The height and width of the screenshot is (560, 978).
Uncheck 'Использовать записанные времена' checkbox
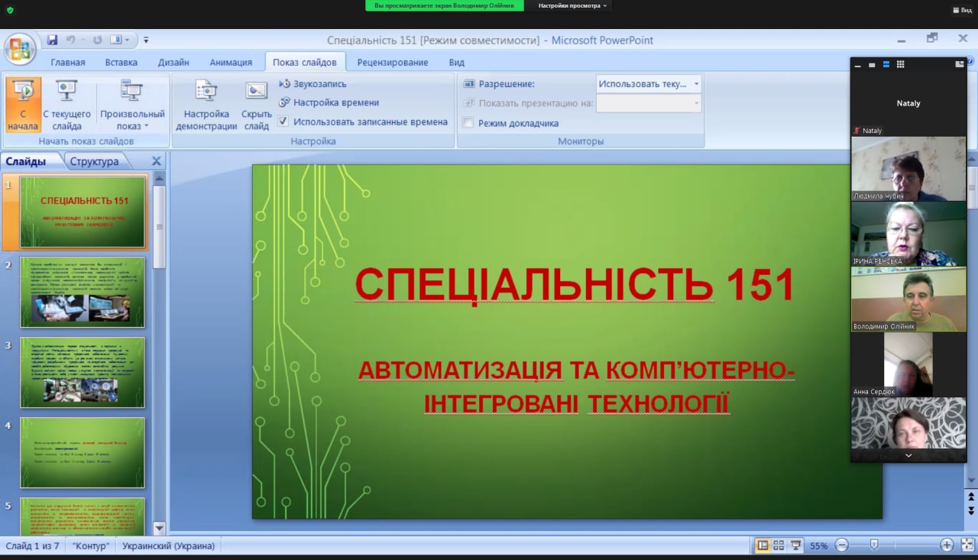coord(283,121)
